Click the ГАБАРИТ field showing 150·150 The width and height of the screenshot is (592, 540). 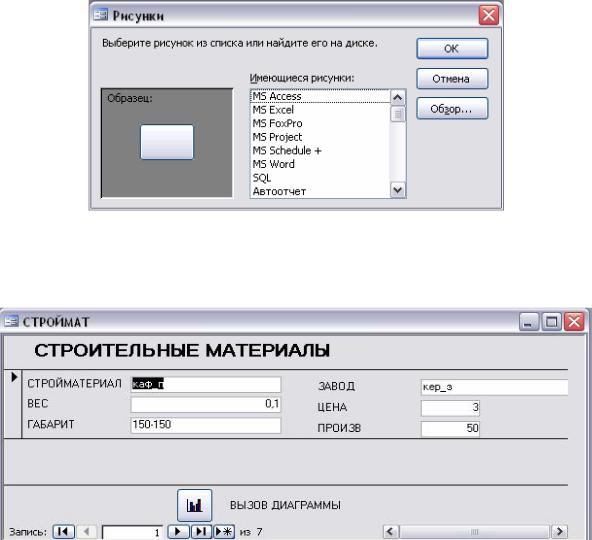point(206,425)
